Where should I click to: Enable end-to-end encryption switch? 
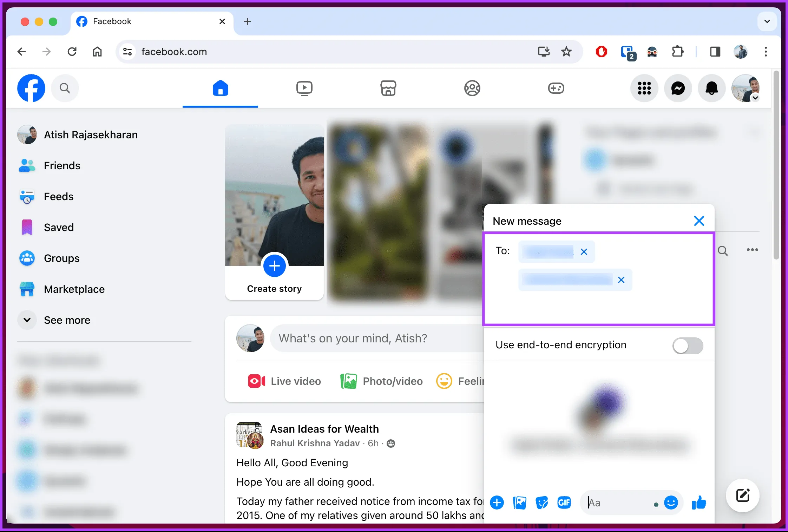point(688,346)
